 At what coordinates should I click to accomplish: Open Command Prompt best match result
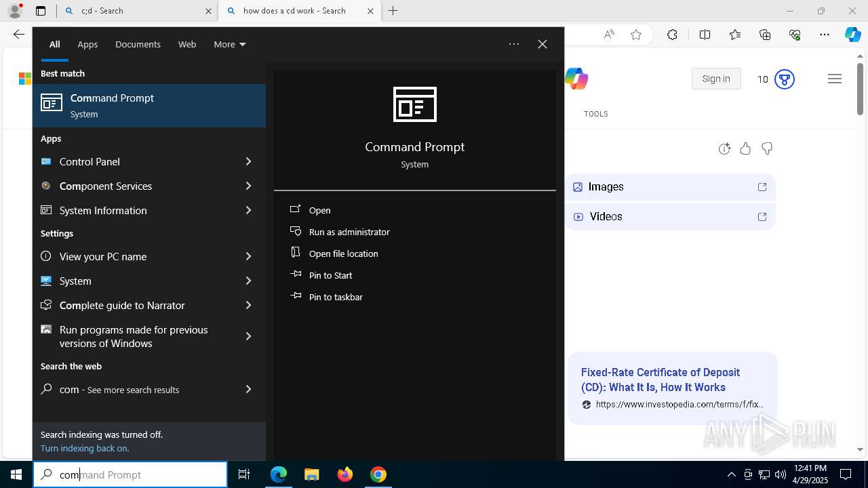coord(149,106)
